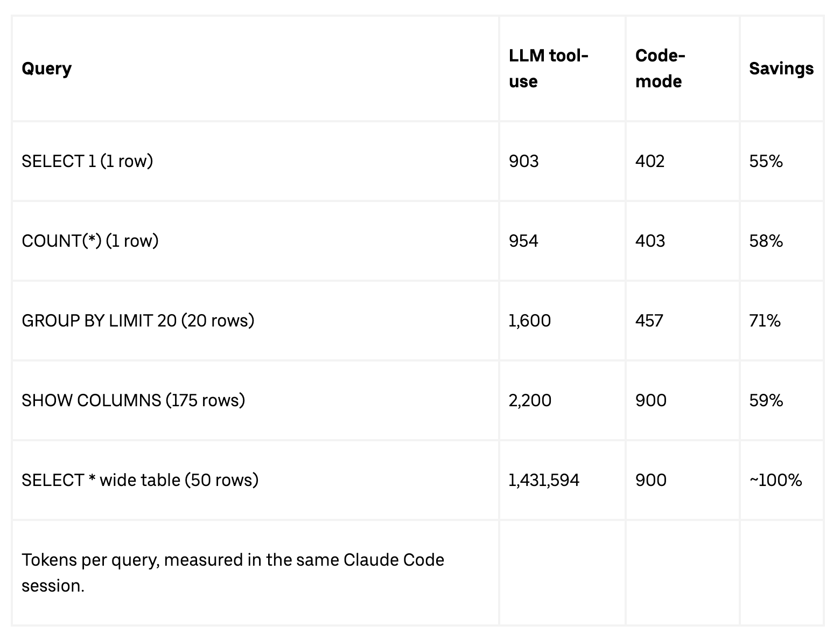Click the 1,431,594 token value
Viewport: 840px width, 639px height.
coord(544,480)
